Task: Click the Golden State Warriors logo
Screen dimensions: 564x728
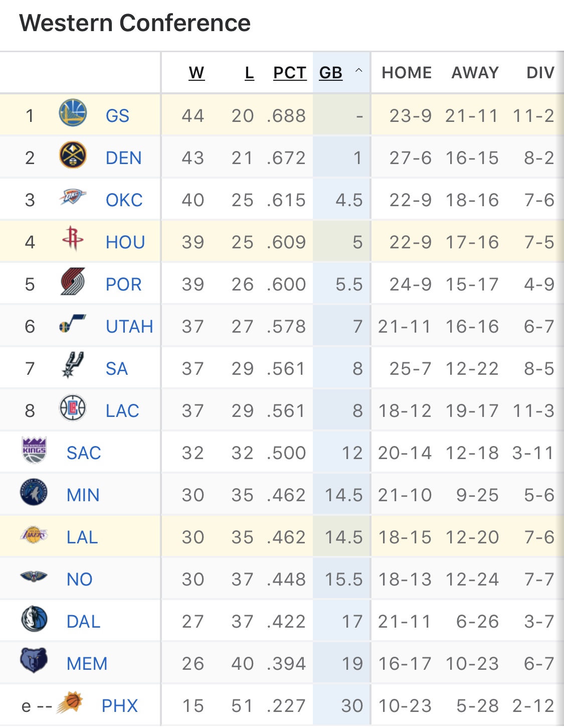Action: pos(73,113)
